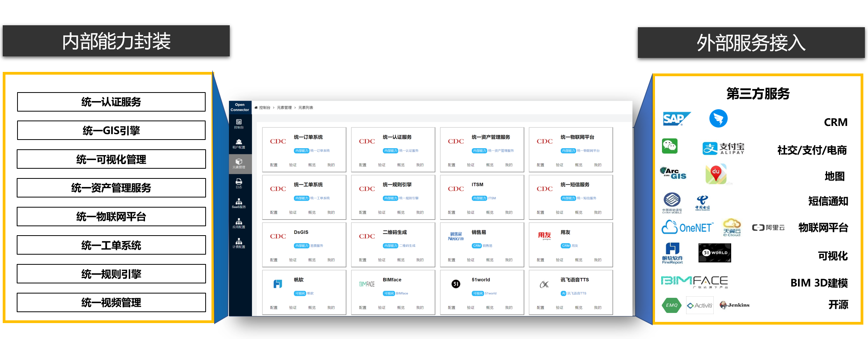Open 租户配置 in the sidebar
This screenshot has height=339, width=868.
[239, 144]
